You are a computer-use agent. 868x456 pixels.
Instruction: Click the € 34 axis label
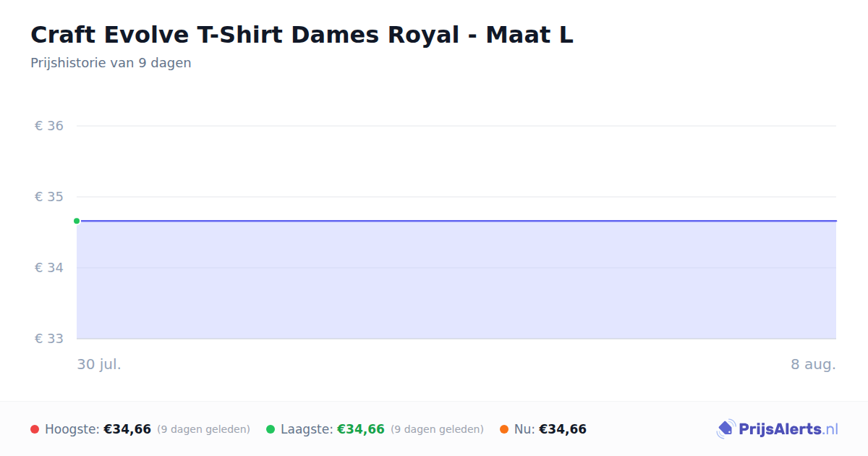49,268
